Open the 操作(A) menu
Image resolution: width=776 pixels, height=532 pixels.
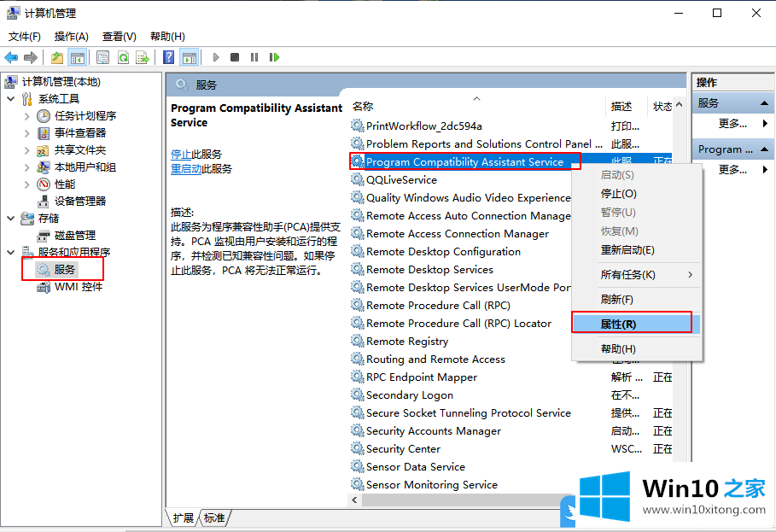click(x=71, y=36)
